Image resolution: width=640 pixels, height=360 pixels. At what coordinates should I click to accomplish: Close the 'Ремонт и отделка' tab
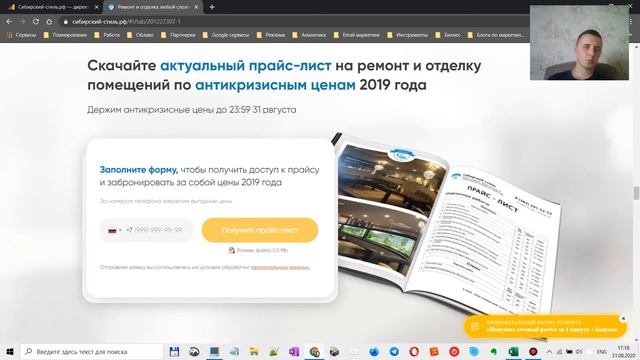coord(196,7)
